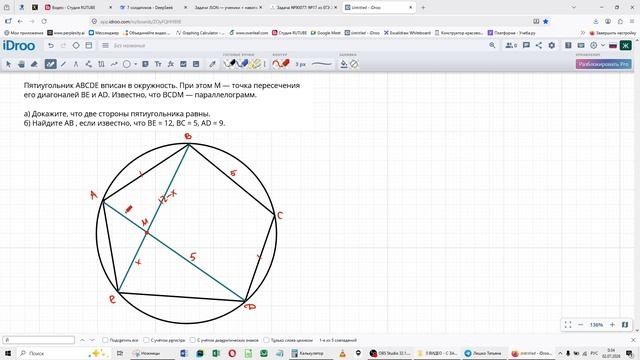Open the Google Meet bookmark
640x360 pixels.
point(326,33)
